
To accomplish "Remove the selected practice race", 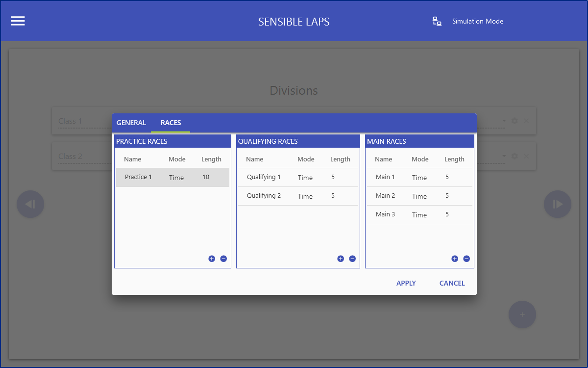I will (x=223, y=259).
